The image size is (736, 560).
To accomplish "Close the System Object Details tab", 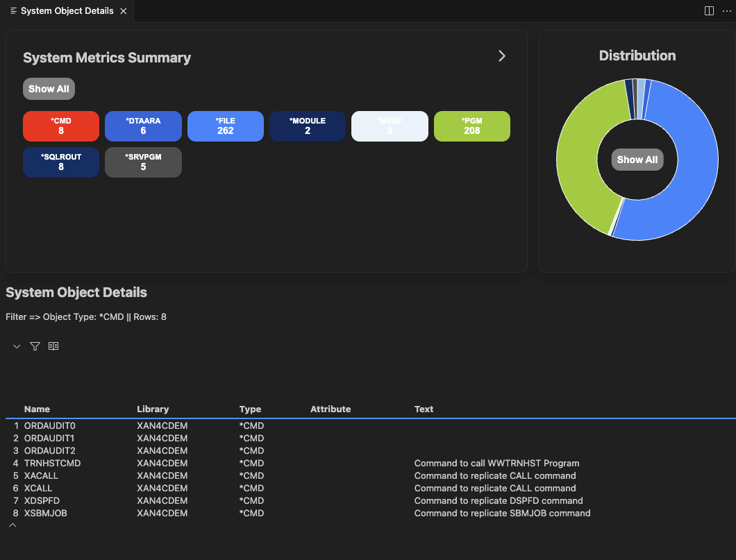I will pyautogui.click(x=124, y=11).
